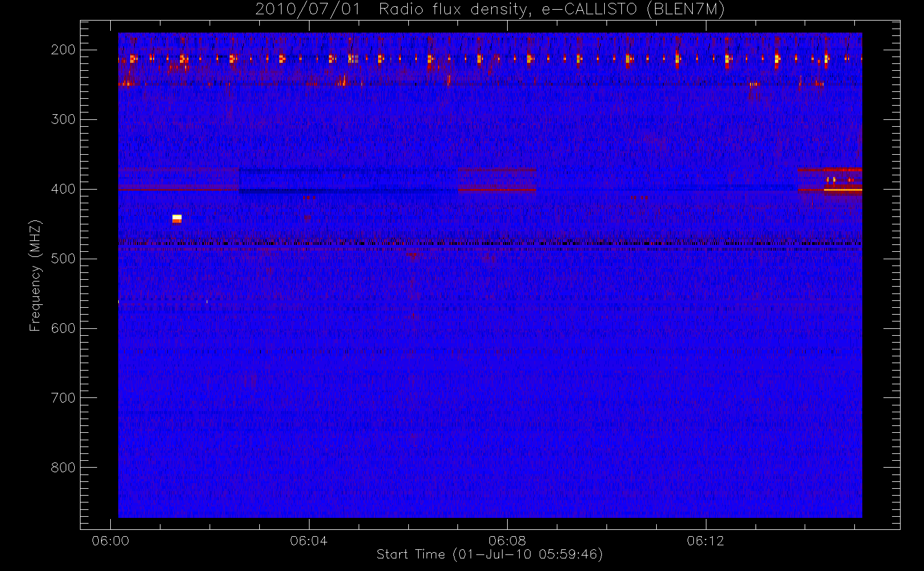Click the 'Start Time (01-Jul-10 05:59:46)' label
Image resolution: width=924 pixels, height=571 pixels.
point(489,554)
